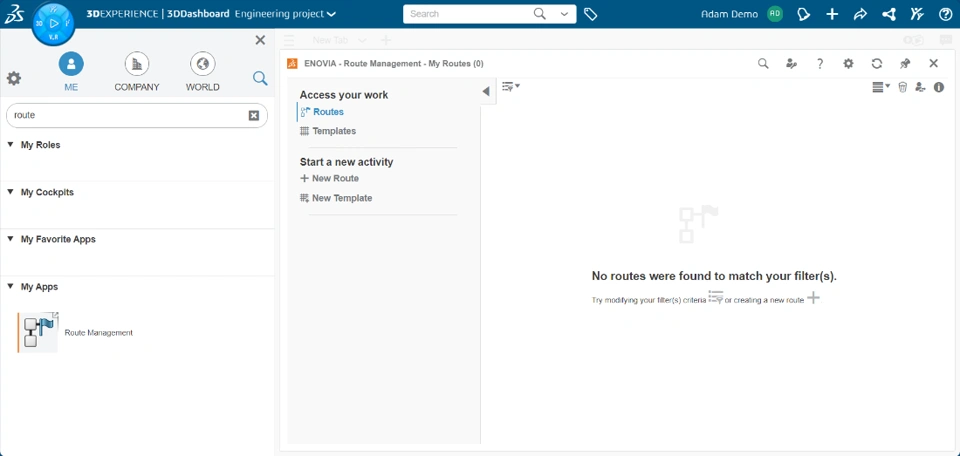This screenshot has width=960, height=456.
Task: Refresh the Route Management widget
Action: pyautogui.click(x=877, y=63)
